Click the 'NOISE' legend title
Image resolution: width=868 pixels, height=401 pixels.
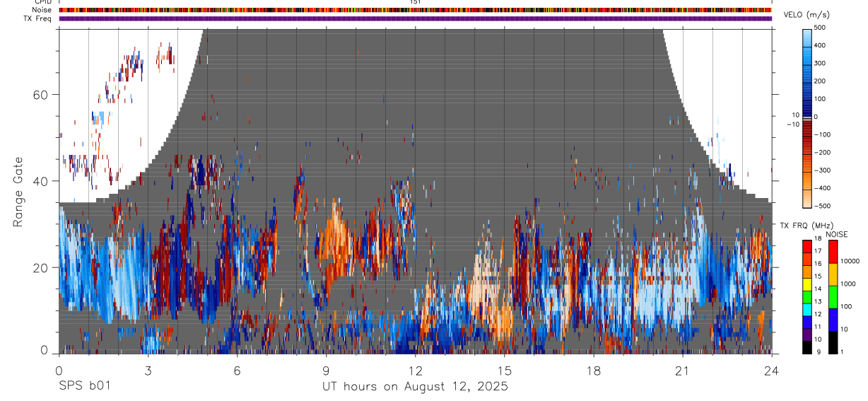tap(836, 234)
